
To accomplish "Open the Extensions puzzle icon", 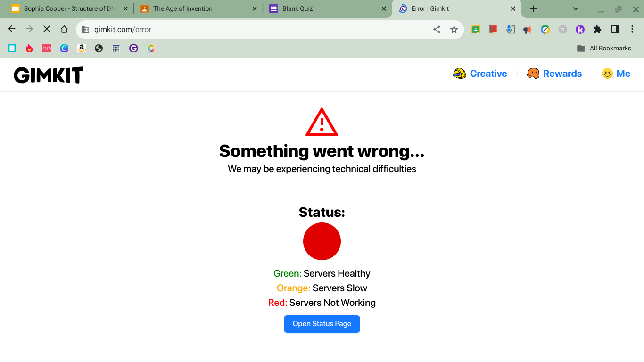I will (597, 29).
